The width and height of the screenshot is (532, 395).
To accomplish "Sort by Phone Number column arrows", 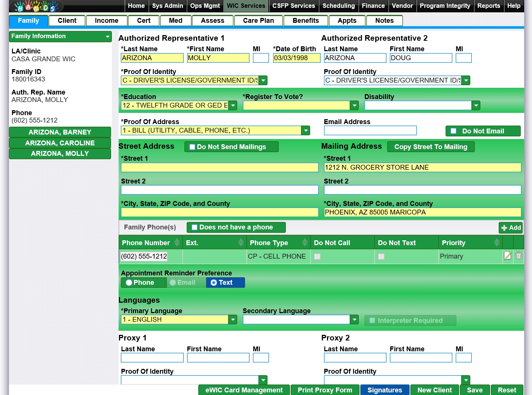I will coord(177,243).
